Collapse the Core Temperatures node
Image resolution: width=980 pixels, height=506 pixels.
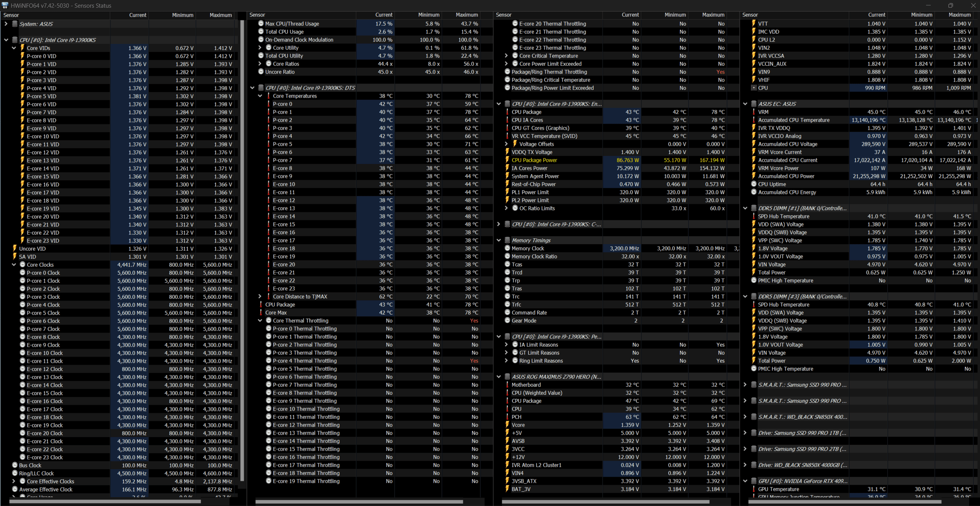[x=260, y=96]
